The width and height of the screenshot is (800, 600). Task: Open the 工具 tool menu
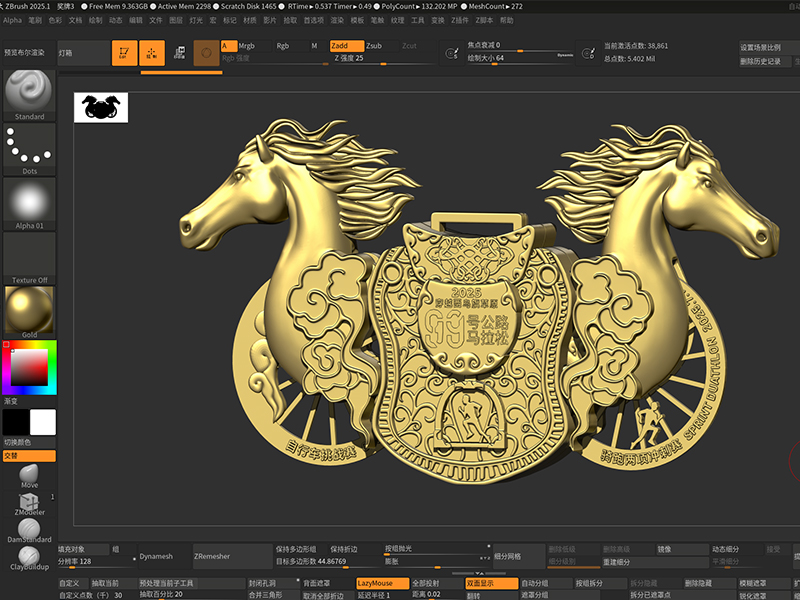[x=418, y=20]
